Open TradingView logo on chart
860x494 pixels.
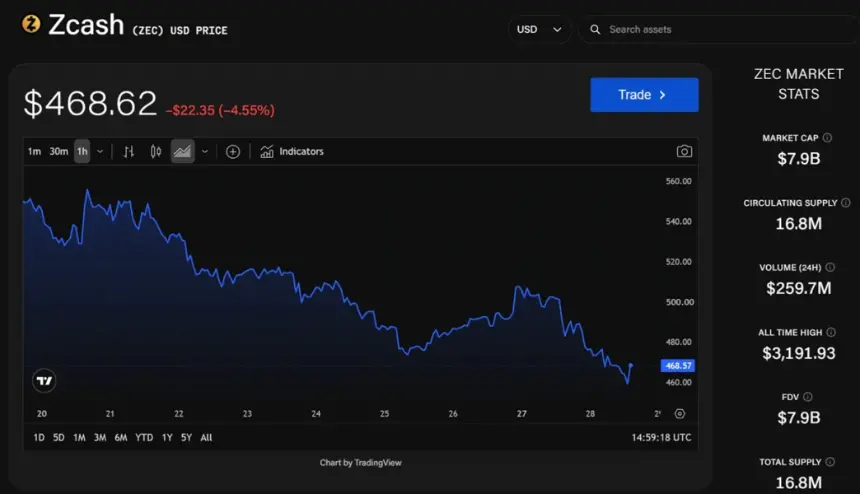pyautogui.click(x=44, y=381)
